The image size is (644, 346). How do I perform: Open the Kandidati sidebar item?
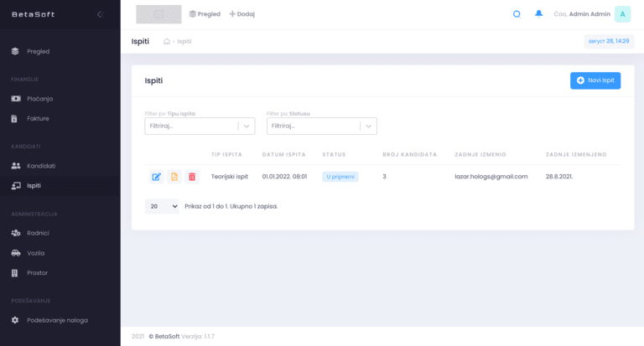(60, 166)
